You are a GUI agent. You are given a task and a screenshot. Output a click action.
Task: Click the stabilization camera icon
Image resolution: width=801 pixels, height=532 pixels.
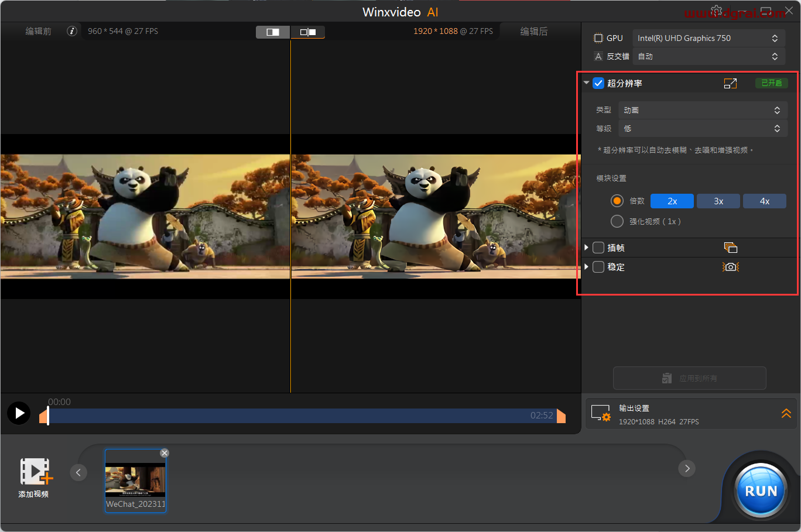click(730, 267)
